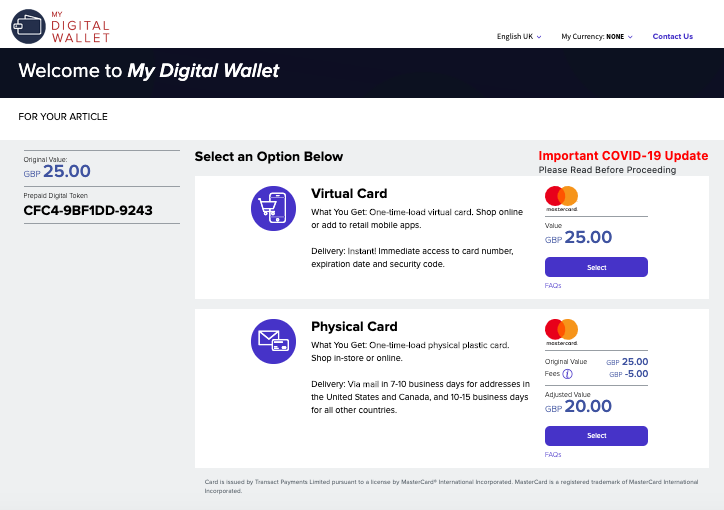Read the Important COVID-19 Update notice
Viewport: 724px width, 510px height.
[x=623, y=156]
